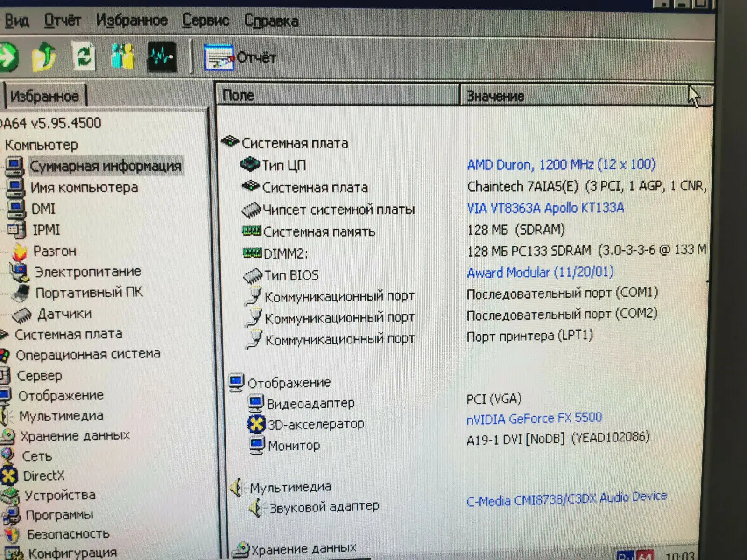This screenshot has width=747, height=560.
Task: Open the nVIDIA GeForce FX 5500 link
Action: (x=534, y=418)
